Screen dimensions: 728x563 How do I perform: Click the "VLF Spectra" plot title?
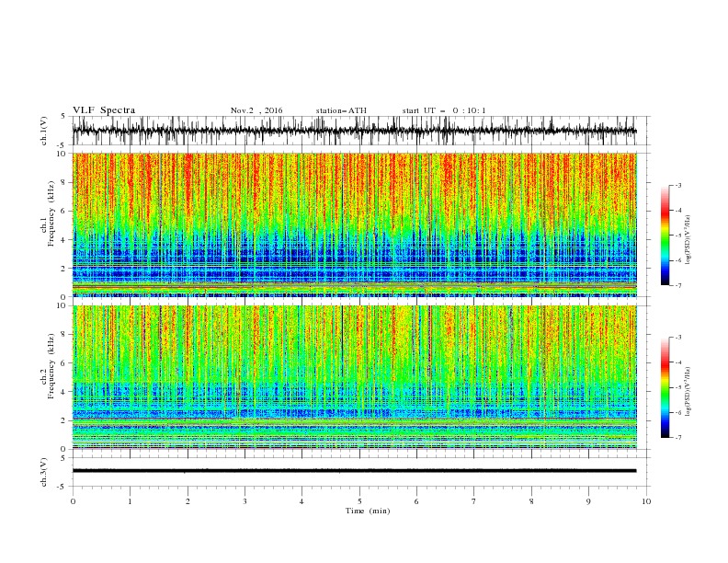click(x=104, y=110)
